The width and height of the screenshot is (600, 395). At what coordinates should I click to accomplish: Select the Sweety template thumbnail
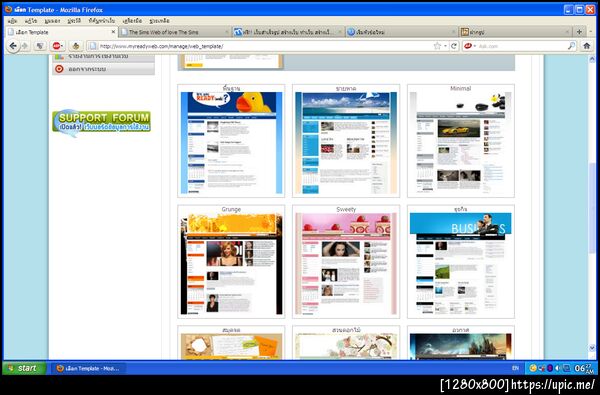tap(346, 264)
